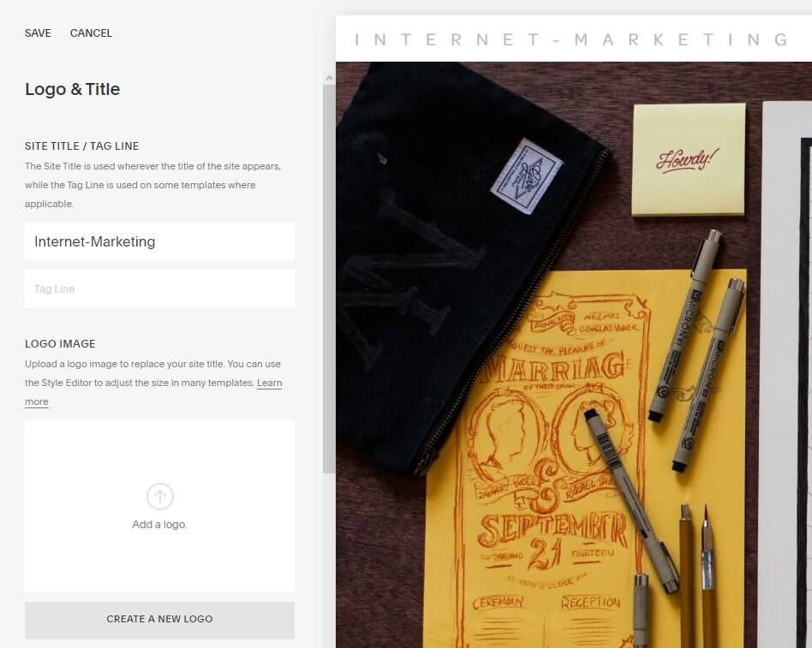This screenshot has height=648, width=812.
Task: Click the 'Add a logo.' text
Action: [159, 524]
